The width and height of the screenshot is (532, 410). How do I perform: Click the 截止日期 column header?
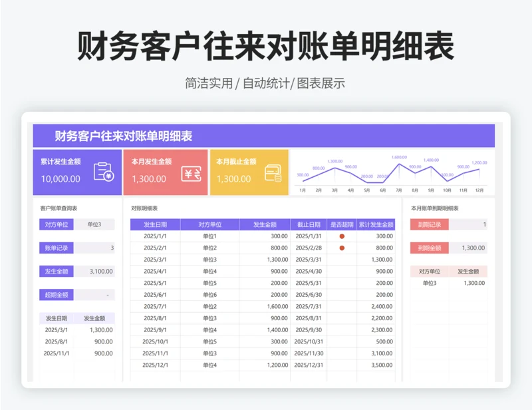[309, 224]
